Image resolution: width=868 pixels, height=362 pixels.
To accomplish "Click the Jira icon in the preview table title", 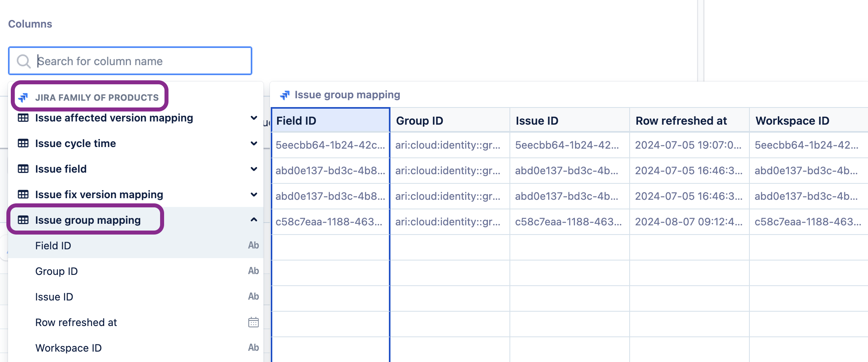I will click(285, 95).
